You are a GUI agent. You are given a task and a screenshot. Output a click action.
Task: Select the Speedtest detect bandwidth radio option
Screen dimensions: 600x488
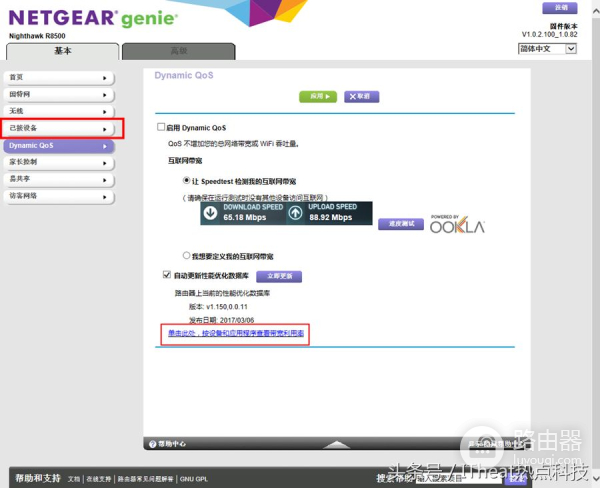(x=186, y=180)
